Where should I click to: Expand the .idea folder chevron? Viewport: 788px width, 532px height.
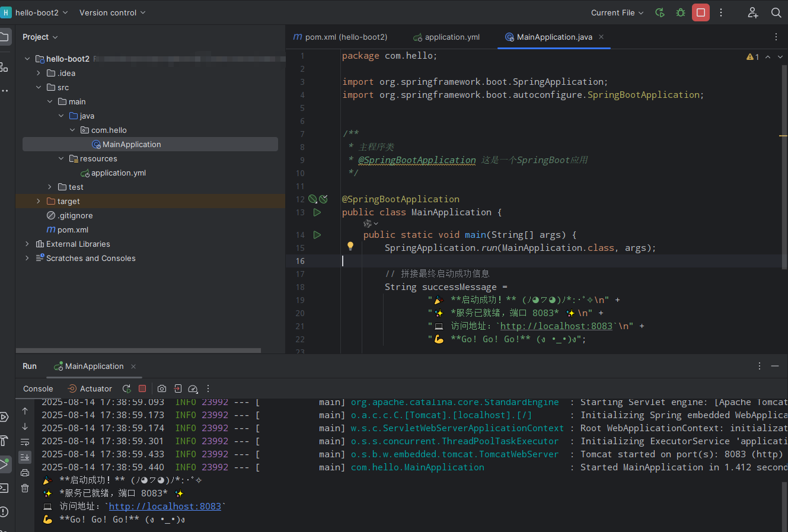[x=39, y=73]
